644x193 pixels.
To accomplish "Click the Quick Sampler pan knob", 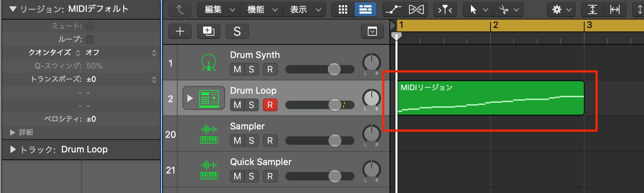I will [371, 170].
